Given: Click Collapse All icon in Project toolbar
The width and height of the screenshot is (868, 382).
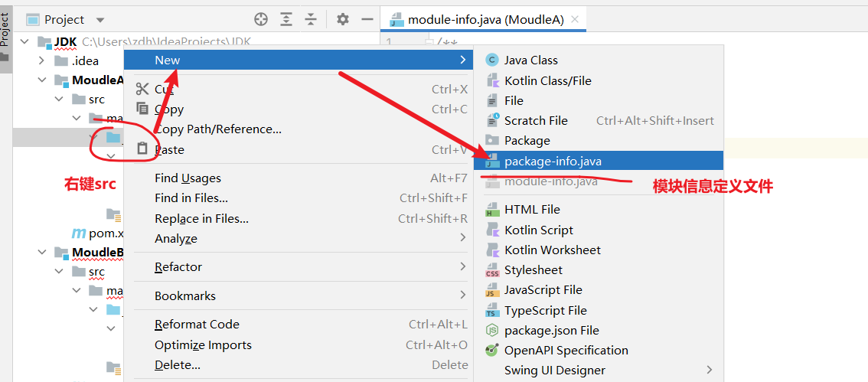Looking at the screenshot, I should [311, 20].
